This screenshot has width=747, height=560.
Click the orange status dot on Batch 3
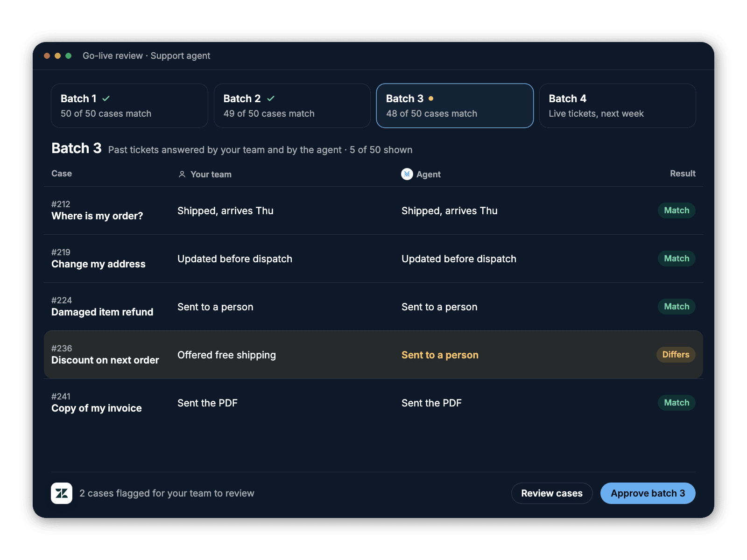coord(431,98)
